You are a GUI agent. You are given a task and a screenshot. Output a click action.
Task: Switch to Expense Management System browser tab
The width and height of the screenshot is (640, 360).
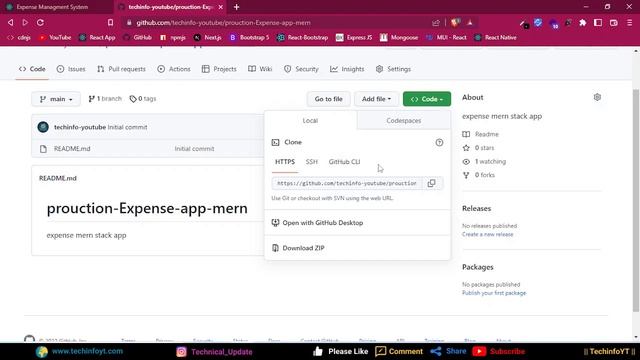point(56,7)
